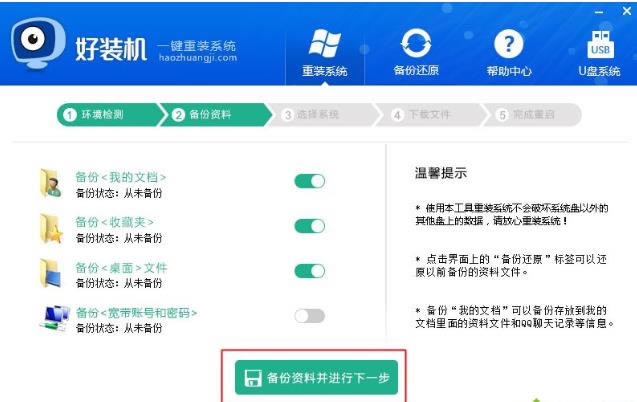Screen dimensions: 637x402
Task: Open the 备份<我的文档> link text
Action: click(121, 177)
